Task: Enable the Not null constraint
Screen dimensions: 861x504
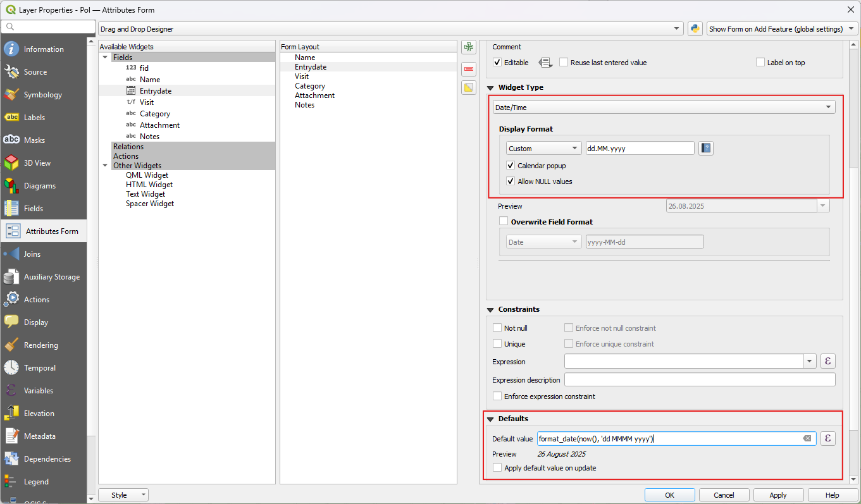Action: pos(497,328)
